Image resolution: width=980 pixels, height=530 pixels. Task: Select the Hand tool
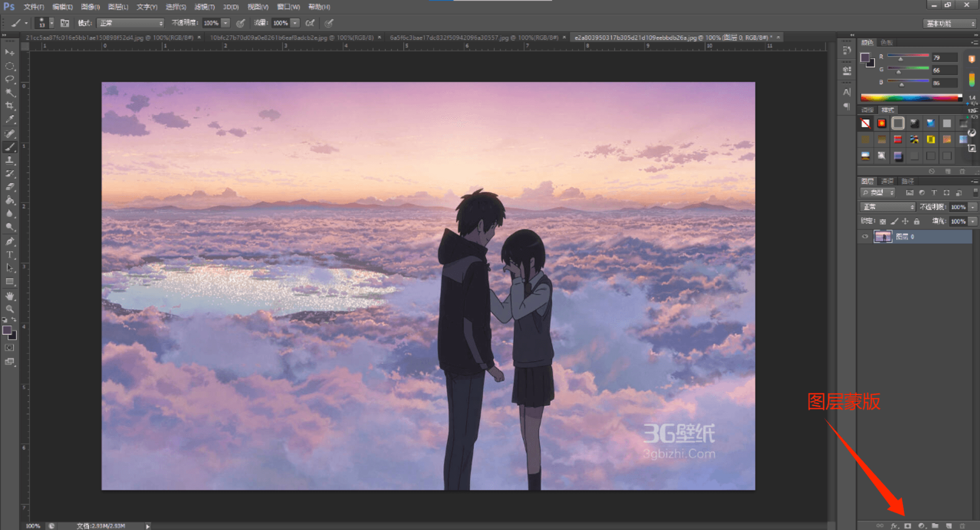click(x=10, y=296)
